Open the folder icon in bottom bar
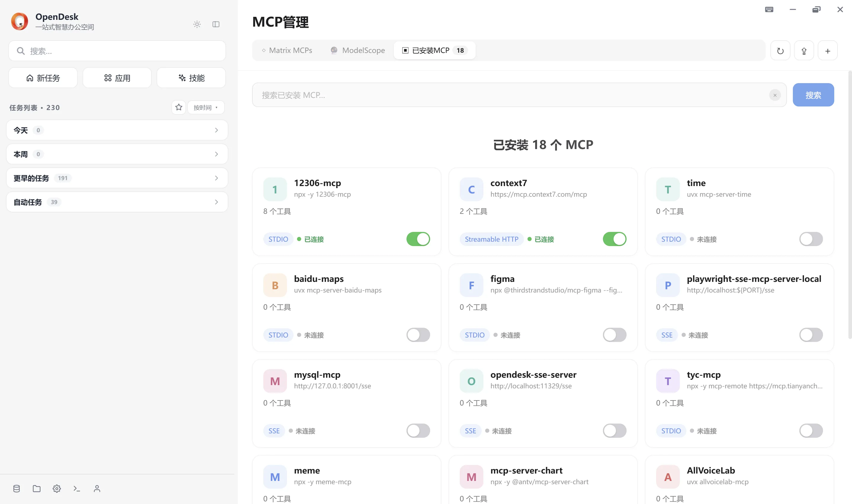Image resolution: width=852 pixels, height=504 pixels. pos(37,488)
